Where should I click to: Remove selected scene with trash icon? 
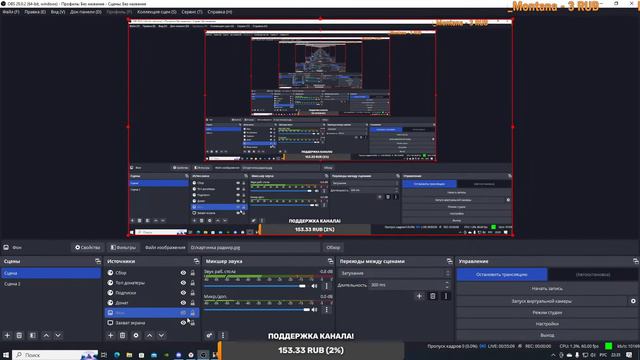tap(19, 335)
